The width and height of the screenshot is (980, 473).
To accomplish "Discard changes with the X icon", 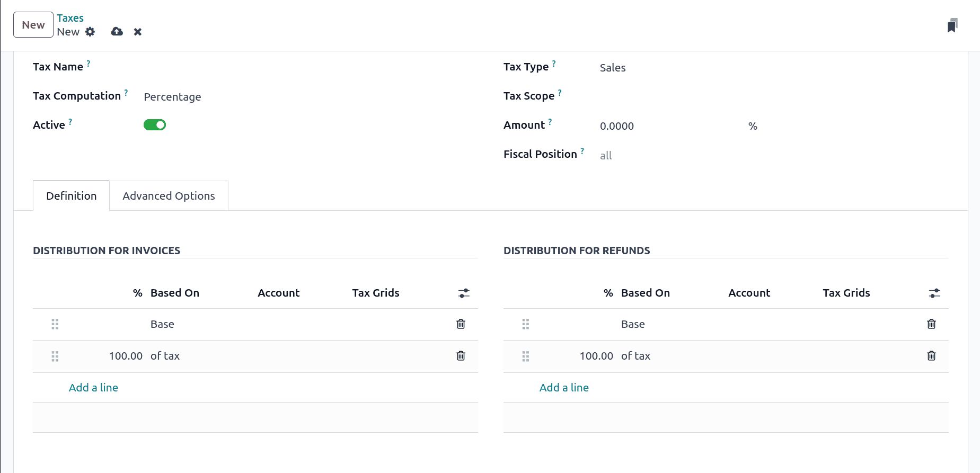I will click(138, 32).
